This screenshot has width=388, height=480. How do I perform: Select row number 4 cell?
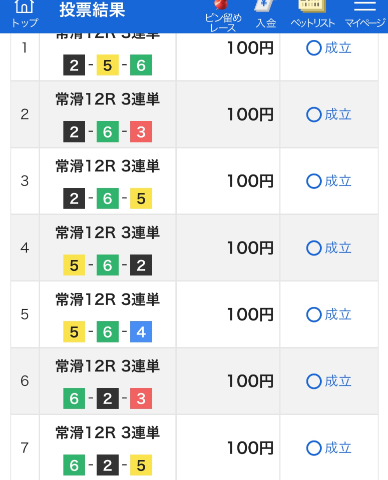pos(25,248)
